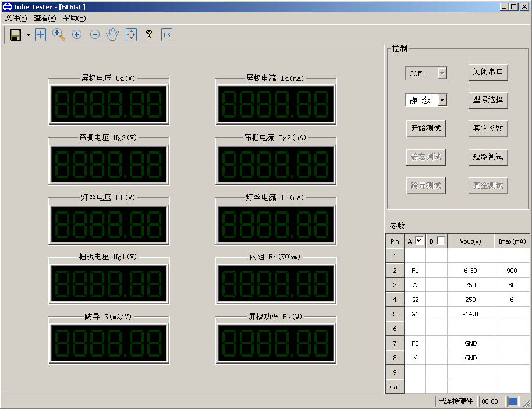This screenshot has width=532, height=409.
Task: Activate the magnifier zoom tool
Action: coord(58,34)
